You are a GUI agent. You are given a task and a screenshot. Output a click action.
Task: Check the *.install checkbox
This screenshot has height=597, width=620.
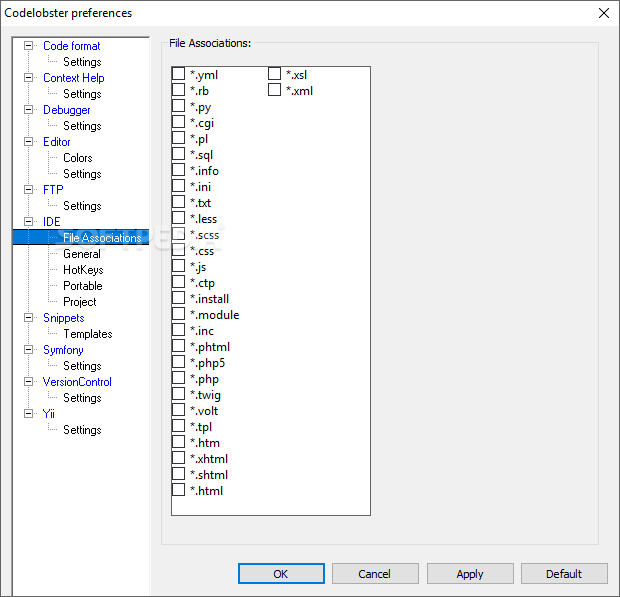pos(178,298)
